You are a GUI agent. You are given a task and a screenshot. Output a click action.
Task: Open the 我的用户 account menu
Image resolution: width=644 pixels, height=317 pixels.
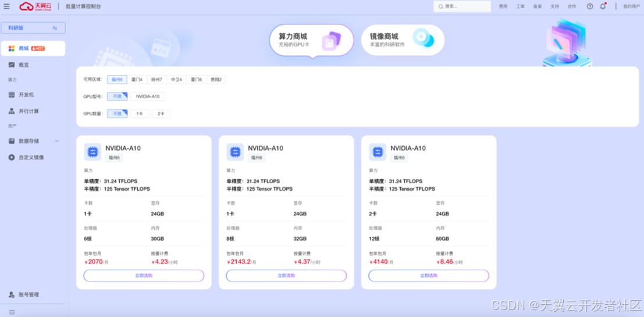pyautogui.click(x=631, y=6)
